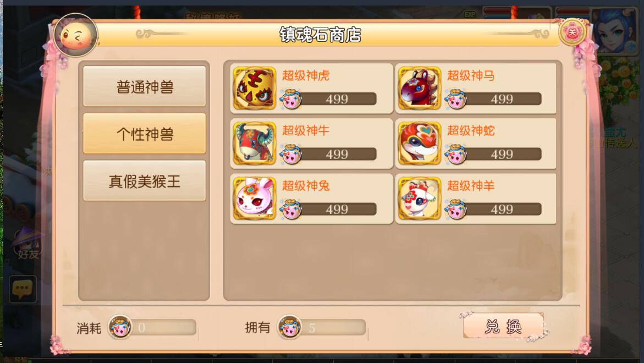Click the soul stone icon beside 消耗
This screenshot has width=644, height=363.
pos(120,327)
